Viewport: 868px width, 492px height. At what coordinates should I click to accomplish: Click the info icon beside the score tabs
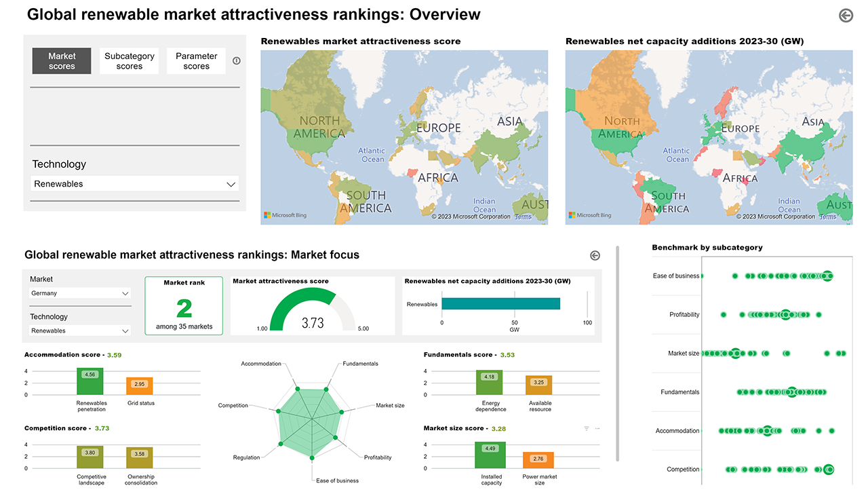click(x=236, y=60)
